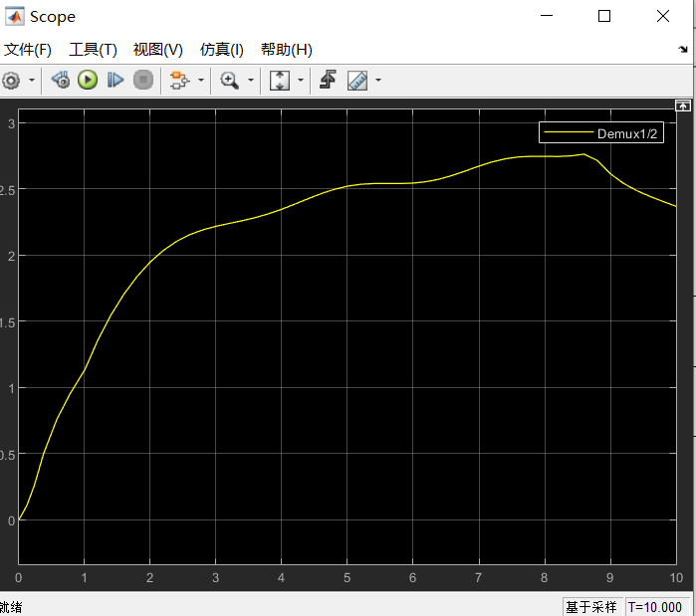Open the configuration properties gear icon

tap(11, 81)
